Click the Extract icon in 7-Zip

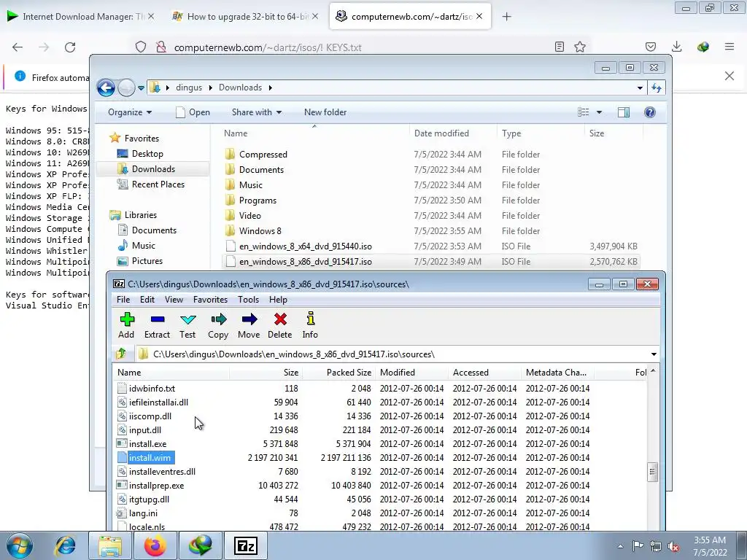(158, 325)
